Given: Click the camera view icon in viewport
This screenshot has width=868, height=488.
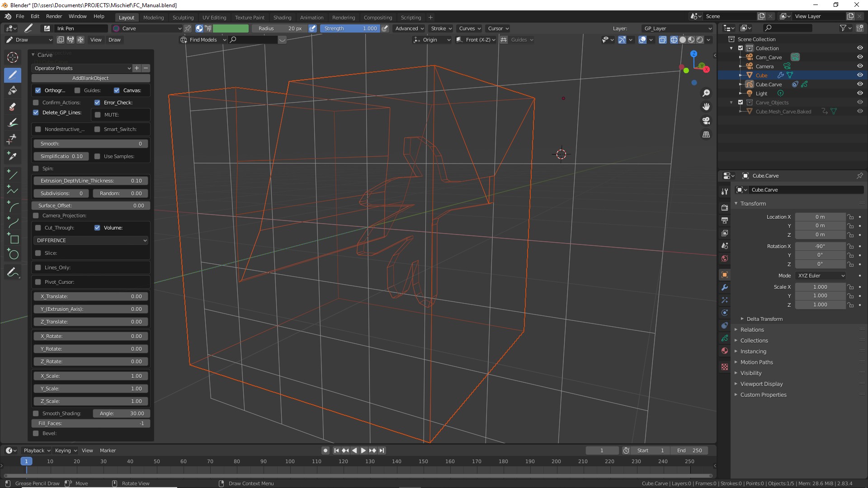Looking at the screenshot, I should [706, 121].
